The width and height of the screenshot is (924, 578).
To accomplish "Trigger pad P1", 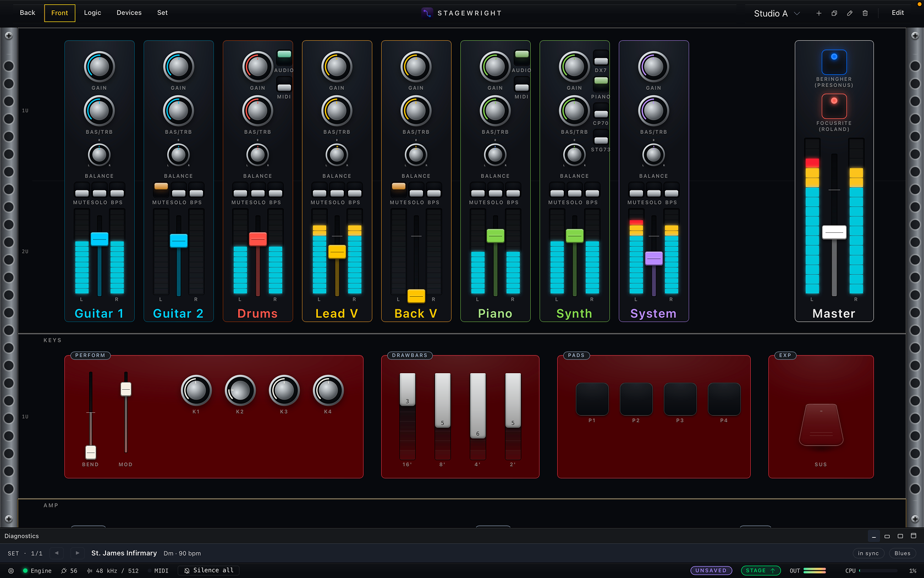I will [592, 399].
